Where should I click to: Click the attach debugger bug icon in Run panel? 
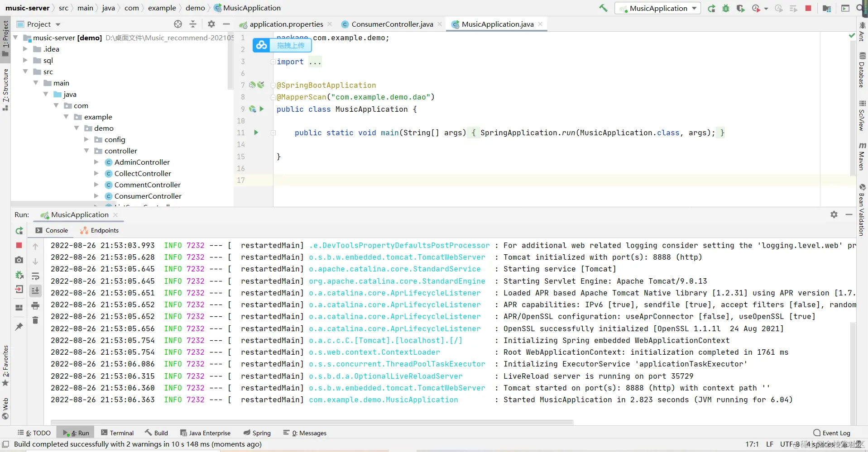click(x=19, y=275)
